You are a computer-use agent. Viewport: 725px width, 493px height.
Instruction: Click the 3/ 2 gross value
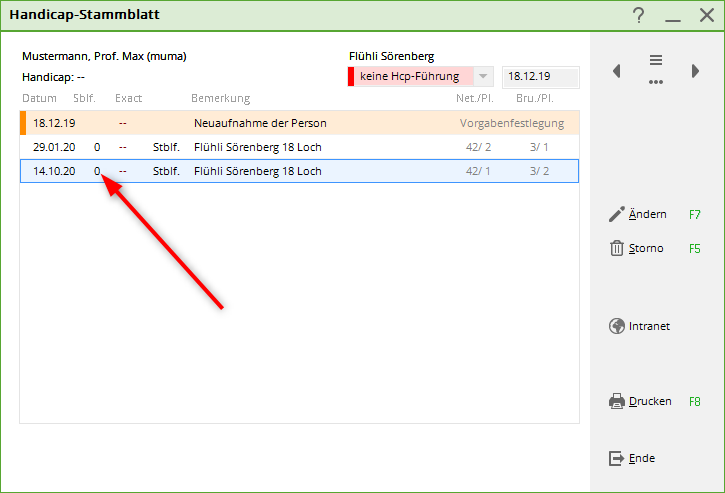[x=539, y=171]
